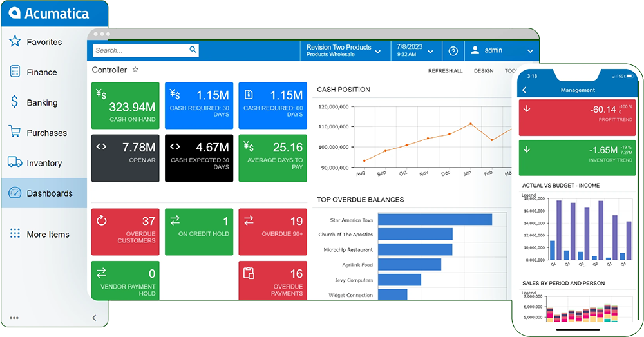This screenshot has height=337, width=644.
Task: Open Favorites star icon in sidebar
Action: [15, 41]
